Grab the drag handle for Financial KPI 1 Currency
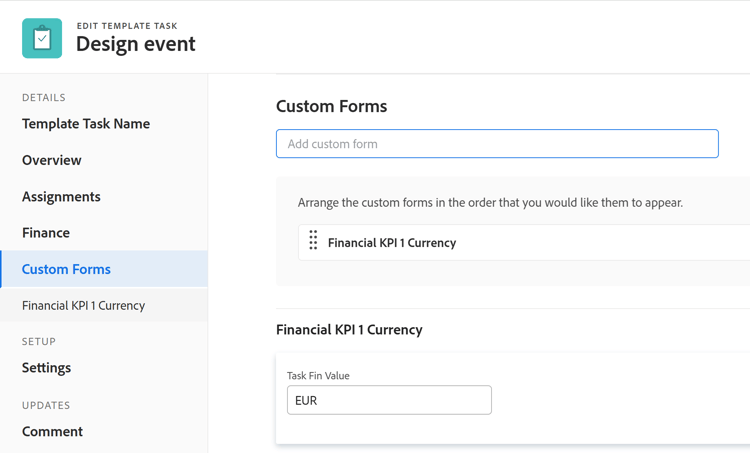This screenshot has width=750, height=453. click(x=313, y=241)
